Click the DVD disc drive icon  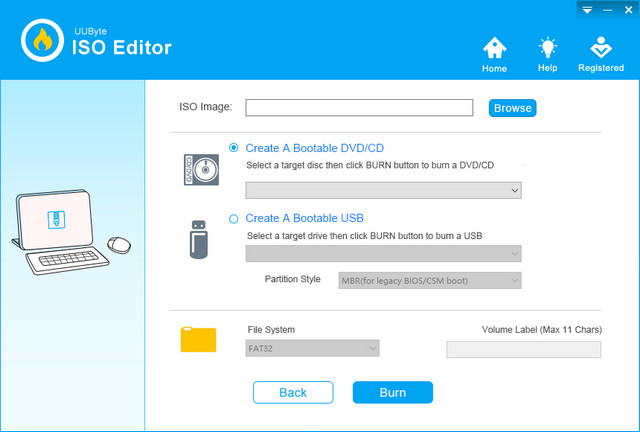pos(201,169)
